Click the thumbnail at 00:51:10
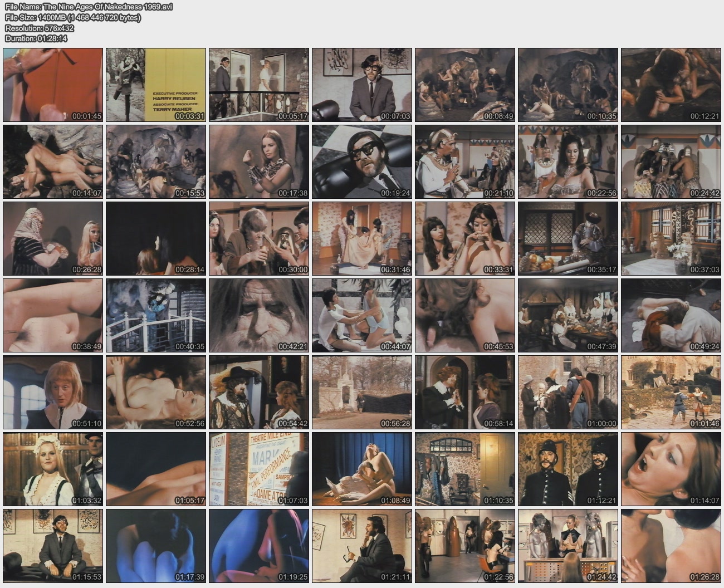This screenshot has width=724, height=588. (x=53, y=392)
